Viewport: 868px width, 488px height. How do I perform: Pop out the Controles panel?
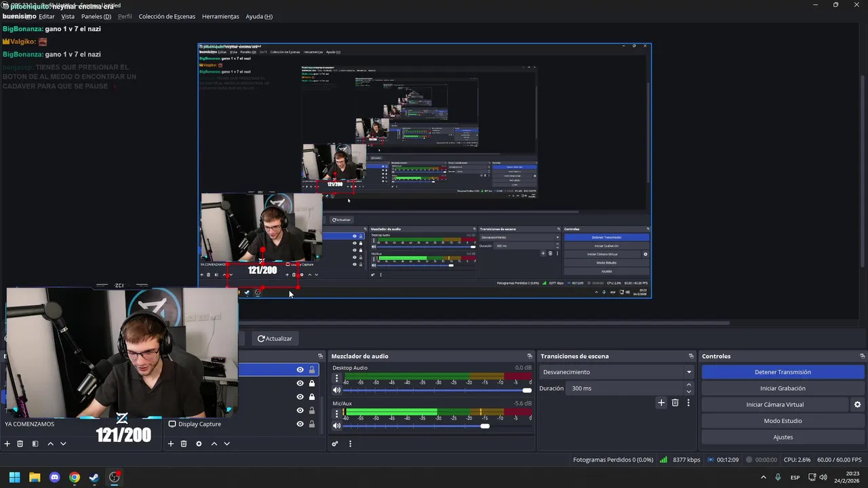(x=862, y=356)
